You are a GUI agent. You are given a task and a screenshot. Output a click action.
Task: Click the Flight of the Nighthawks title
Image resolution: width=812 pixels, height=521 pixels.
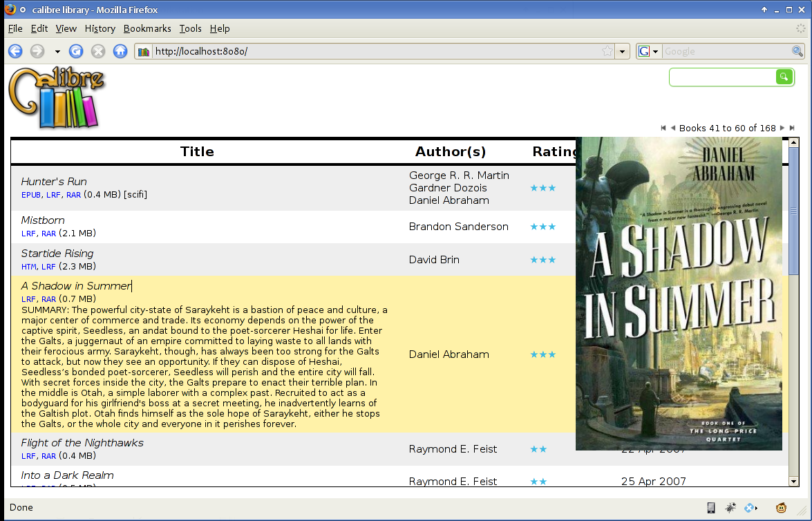[x=82, y=443]
